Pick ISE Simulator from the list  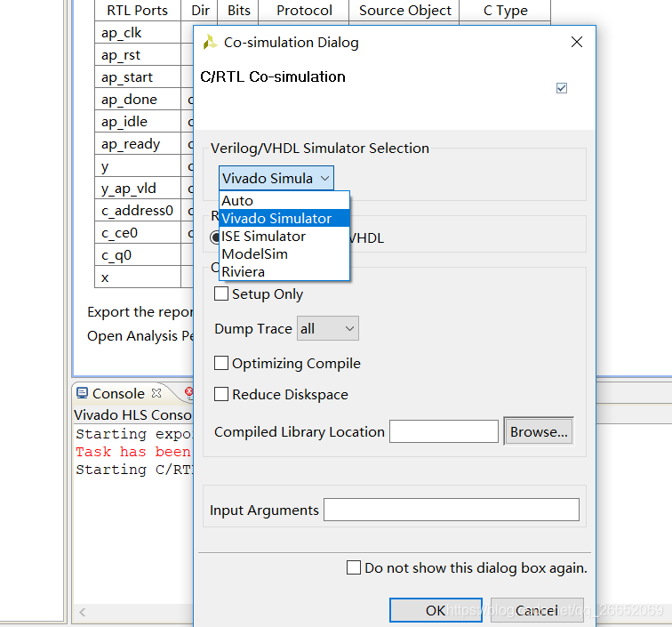coord(284,237)
